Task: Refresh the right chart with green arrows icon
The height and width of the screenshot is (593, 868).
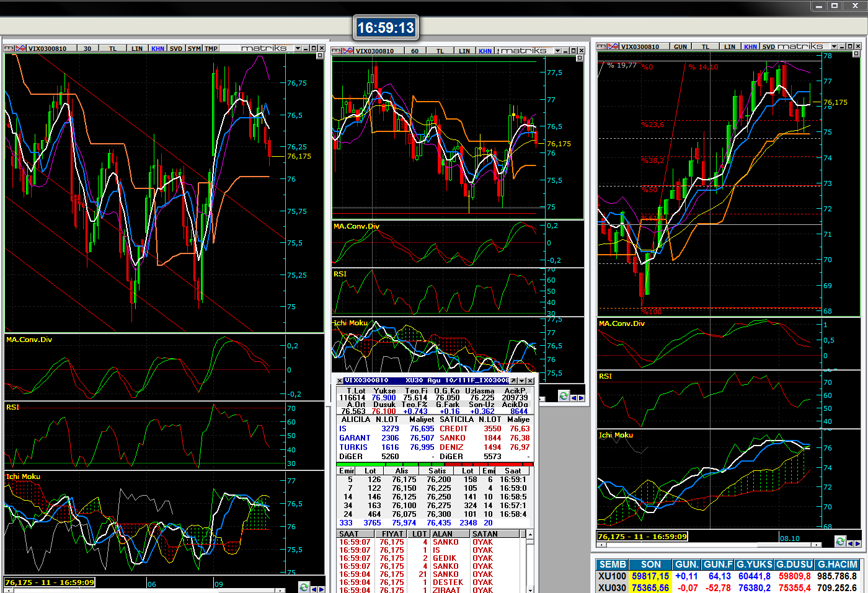Action: pos(840,542)
